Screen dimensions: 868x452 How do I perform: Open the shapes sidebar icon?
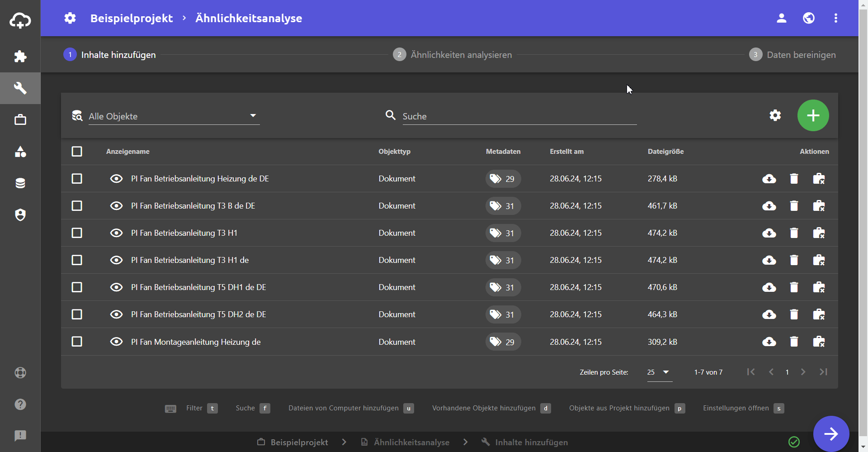point(20,152)
